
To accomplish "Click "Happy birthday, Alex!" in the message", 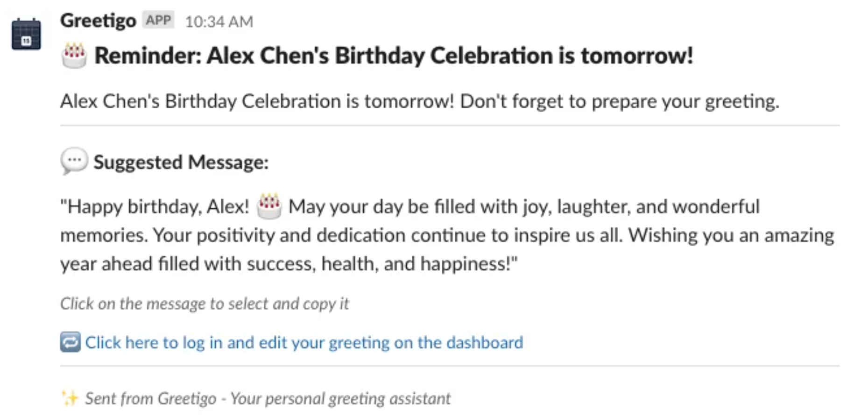I will tap(155, 206).
